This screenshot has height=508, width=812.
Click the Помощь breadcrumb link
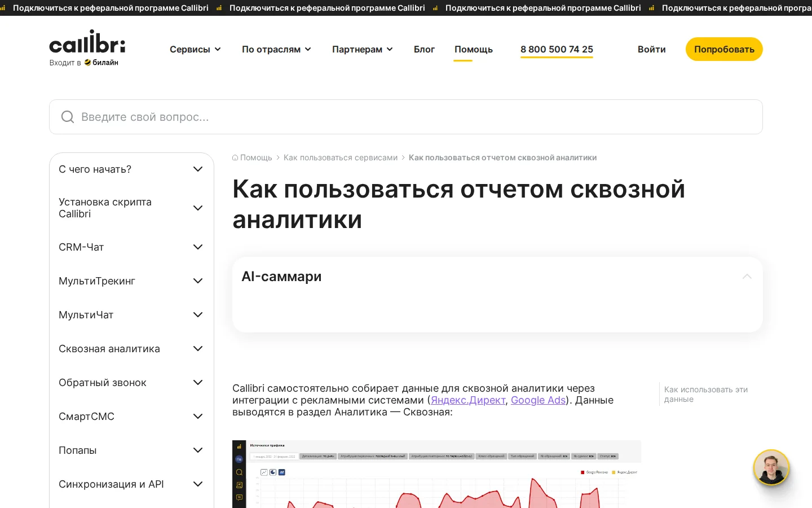256,158
